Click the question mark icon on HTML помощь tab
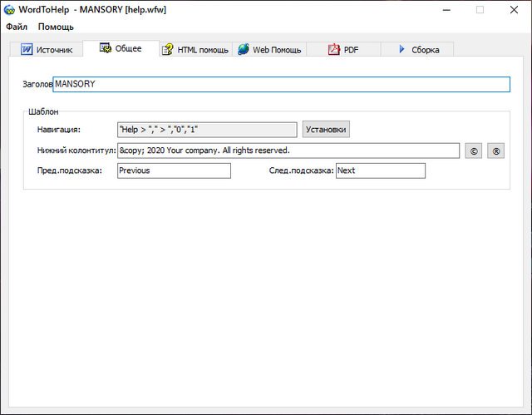 [168, 49]
